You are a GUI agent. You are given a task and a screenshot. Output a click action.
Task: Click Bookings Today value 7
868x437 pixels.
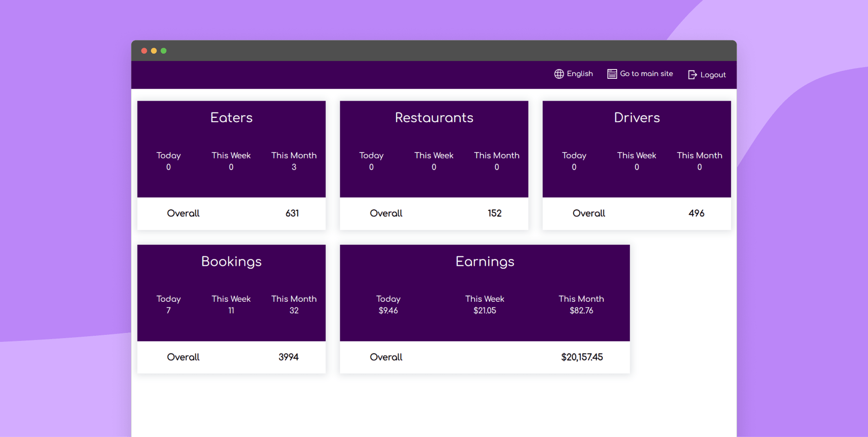coord(168,310)
